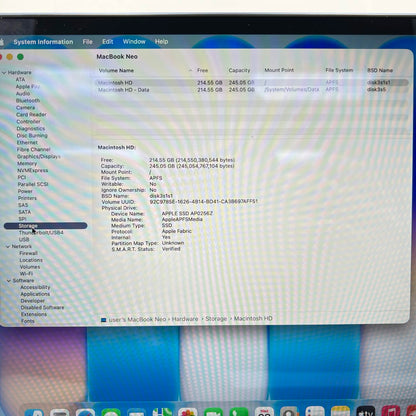The height and width of the screenshot is (416, 416).
Task: Select the Macintosh HD - Data volume row
Action: (252, 90)
